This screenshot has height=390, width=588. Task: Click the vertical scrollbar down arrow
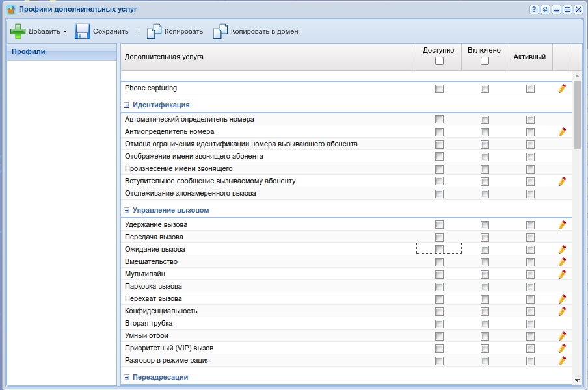pos(577,380)
